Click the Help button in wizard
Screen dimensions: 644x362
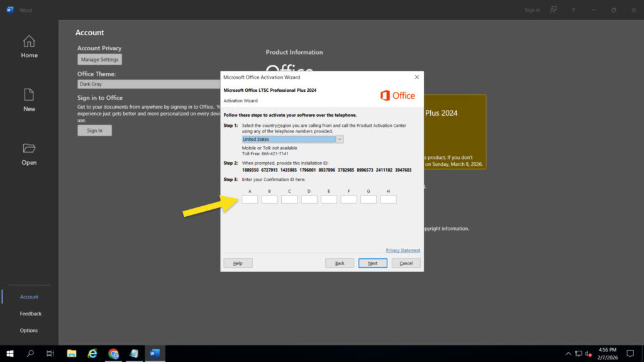click(x=238, y=263)
